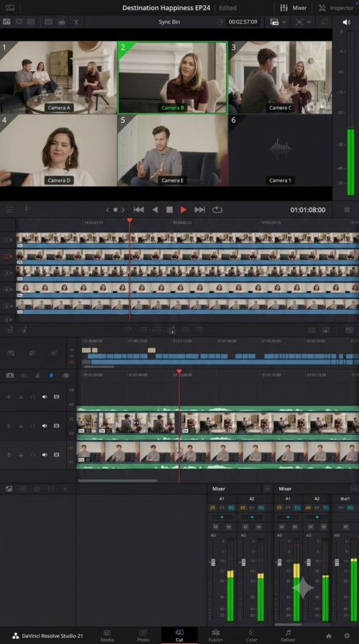Mute the V2 track speaker
Image resolution: width=359 pixels, height=644 pixels.
click(45, 426)
